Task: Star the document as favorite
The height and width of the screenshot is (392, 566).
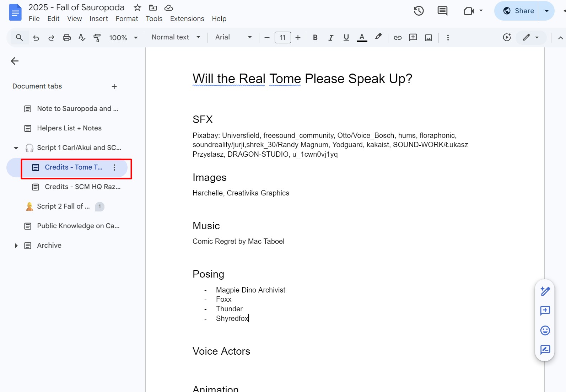Action: [x=138, y=7]
